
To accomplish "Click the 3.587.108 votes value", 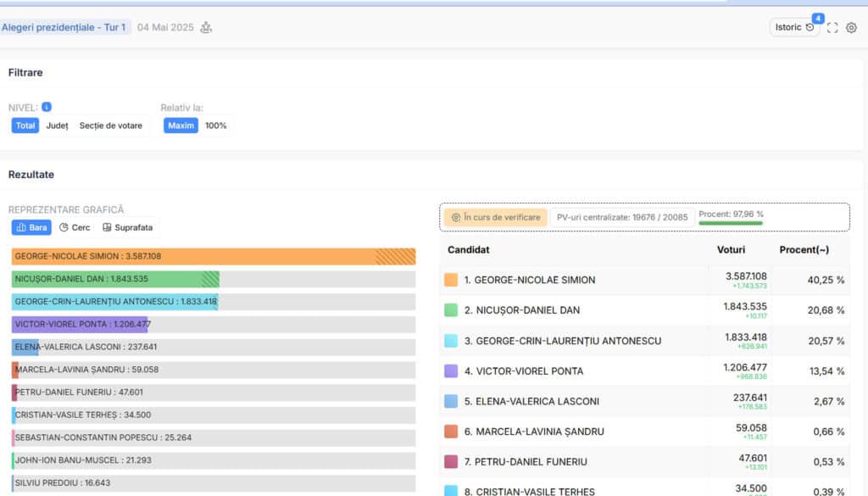I will pos(746,276).
